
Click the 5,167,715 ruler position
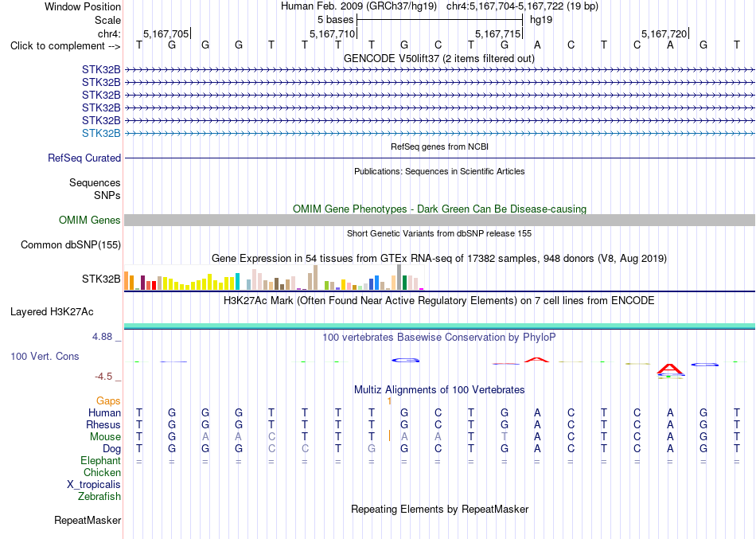(x=497, y=33)
